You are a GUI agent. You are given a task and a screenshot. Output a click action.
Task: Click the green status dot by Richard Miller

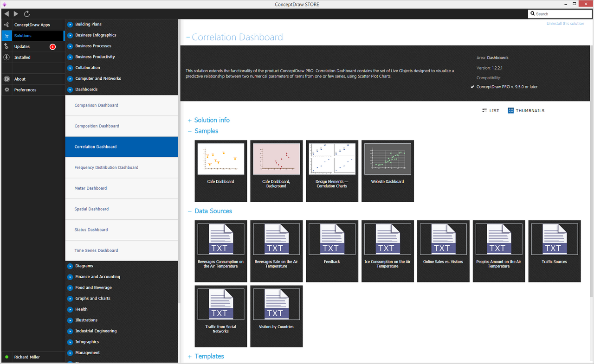pos(7,357)
